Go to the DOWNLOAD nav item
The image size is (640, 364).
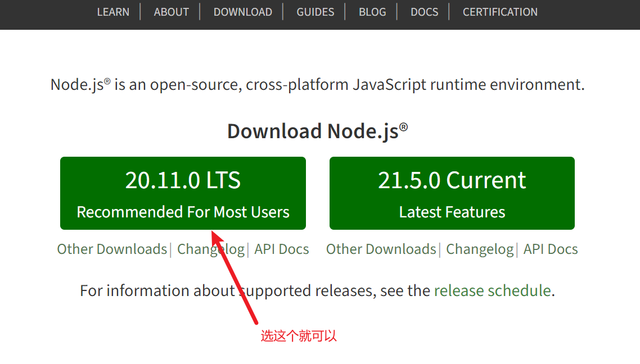click(x=243, y=12)
